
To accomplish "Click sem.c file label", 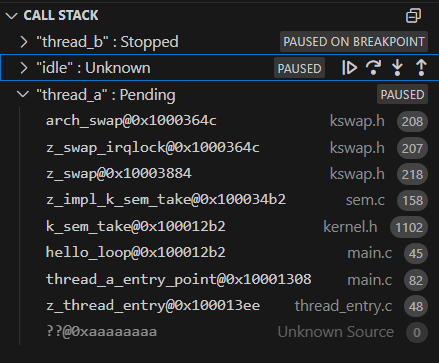I will 365,200.
